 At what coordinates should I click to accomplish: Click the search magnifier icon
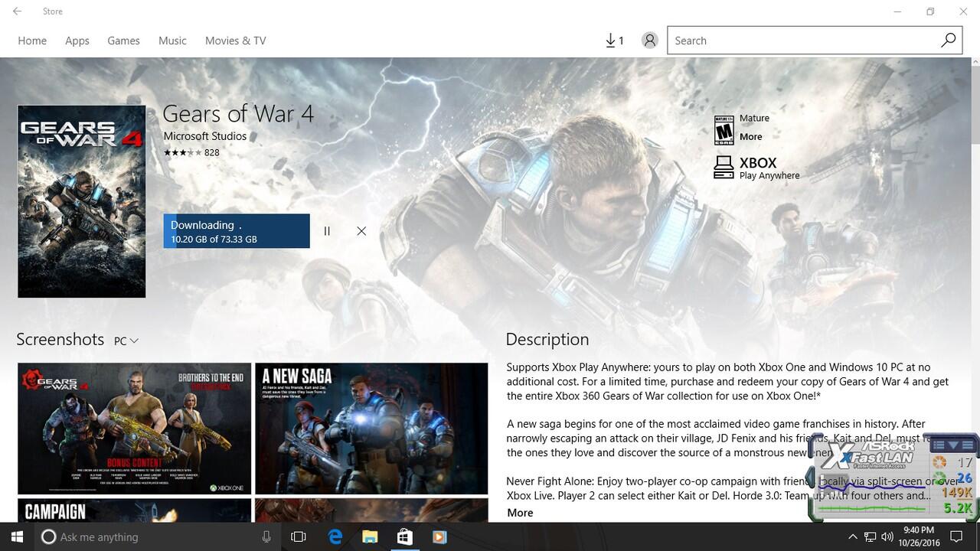click(948, 41)
